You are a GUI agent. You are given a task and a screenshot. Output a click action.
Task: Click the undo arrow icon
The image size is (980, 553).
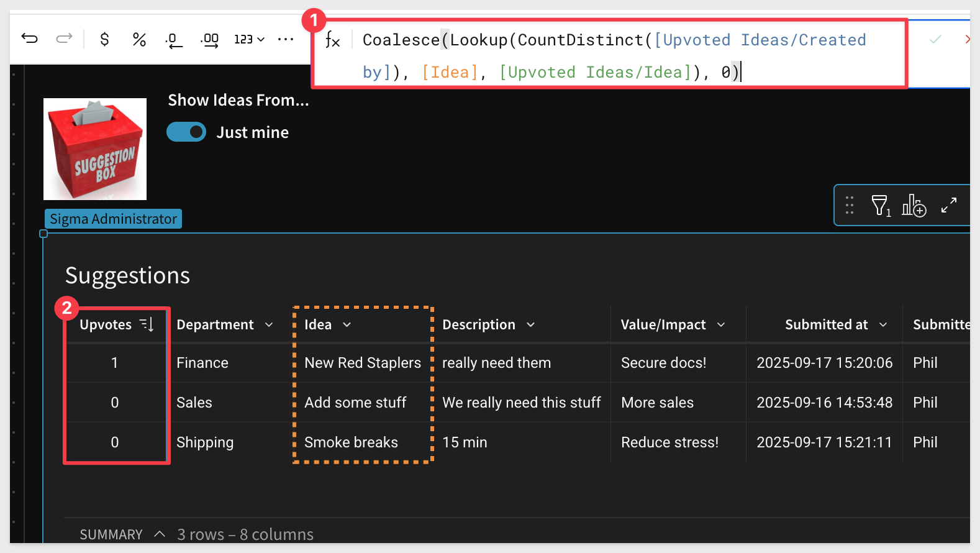coord(29,39)
